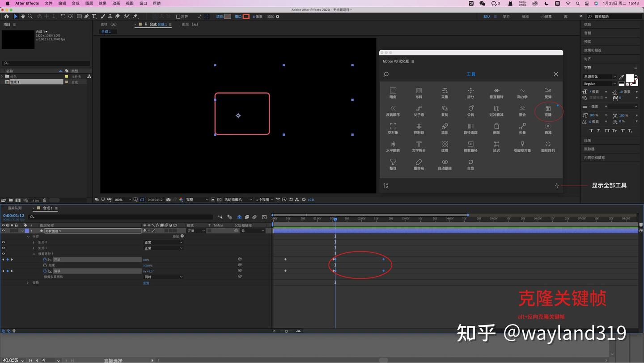The width and height of the screenshot is (644, 363).
Task: Click the timeline search field
Action: [x=121, y=217]
